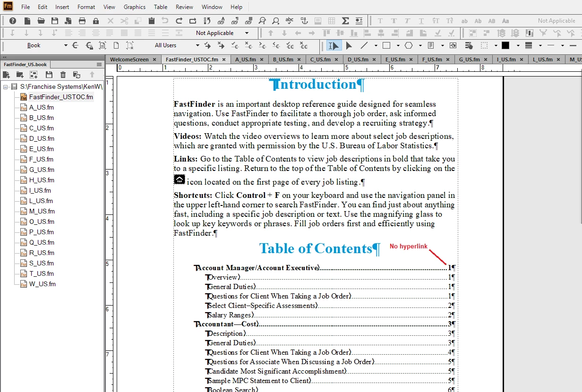Expand the polygon tool options arrow
The height and width of the screenshot is (392, 582).
(420, 45)
